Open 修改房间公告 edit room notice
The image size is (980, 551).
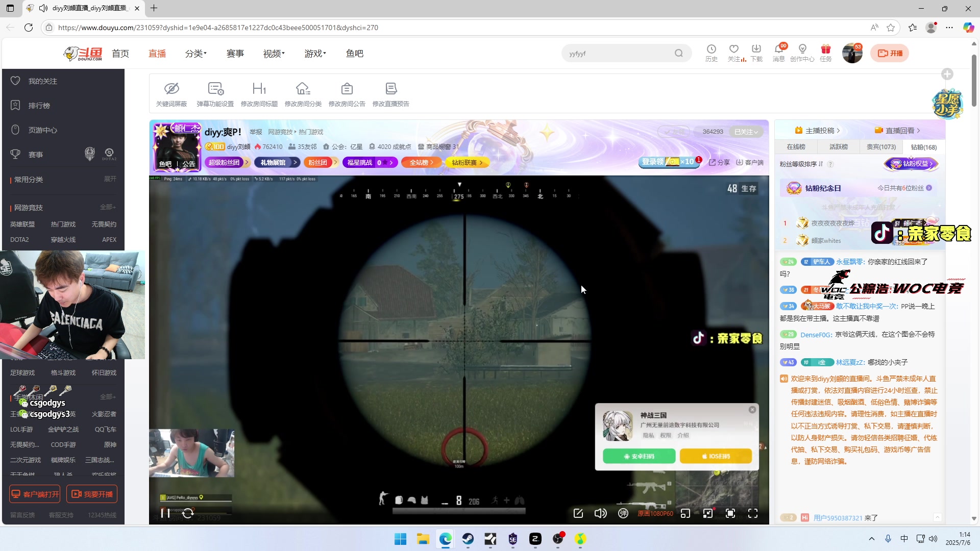pyautogui.click(x=347, y=94)
